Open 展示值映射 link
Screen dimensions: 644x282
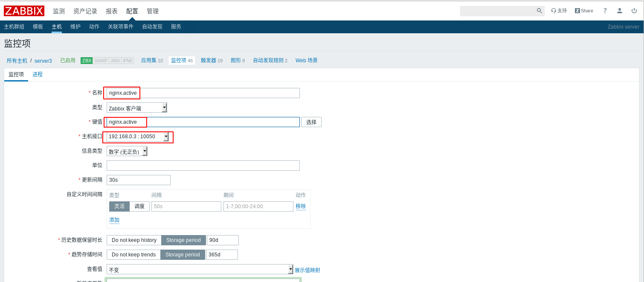tap(307, 270)
